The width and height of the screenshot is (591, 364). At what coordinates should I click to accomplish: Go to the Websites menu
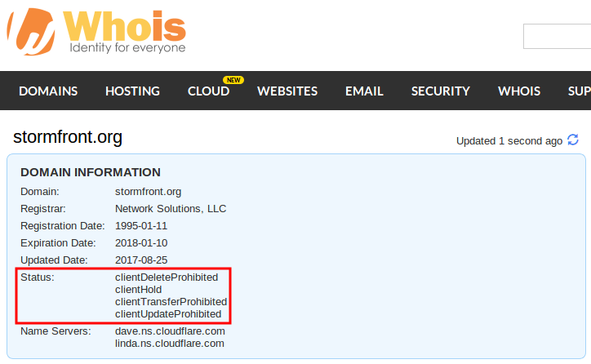coord(287,91)
